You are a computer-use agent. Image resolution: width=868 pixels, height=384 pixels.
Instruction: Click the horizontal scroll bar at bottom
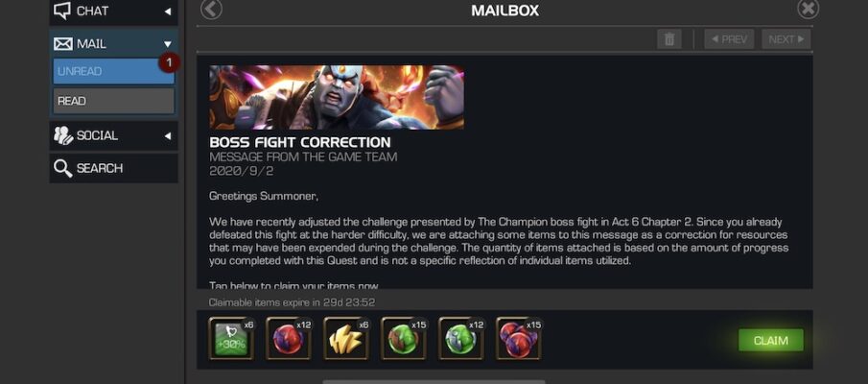[434, 382]
